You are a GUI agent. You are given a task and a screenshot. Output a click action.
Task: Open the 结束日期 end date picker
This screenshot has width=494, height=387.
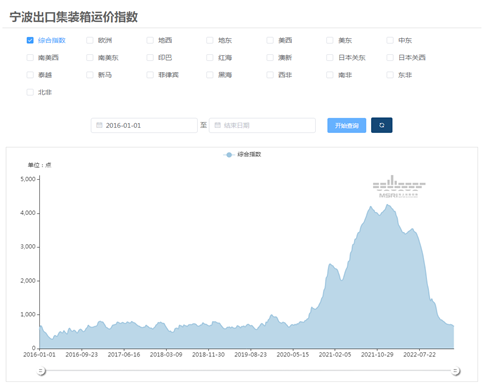262,125
